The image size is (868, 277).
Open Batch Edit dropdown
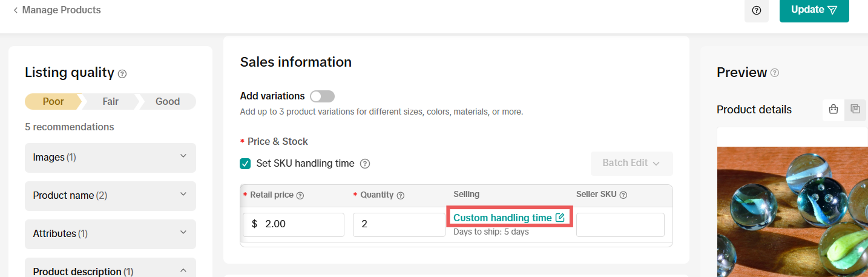631,163
